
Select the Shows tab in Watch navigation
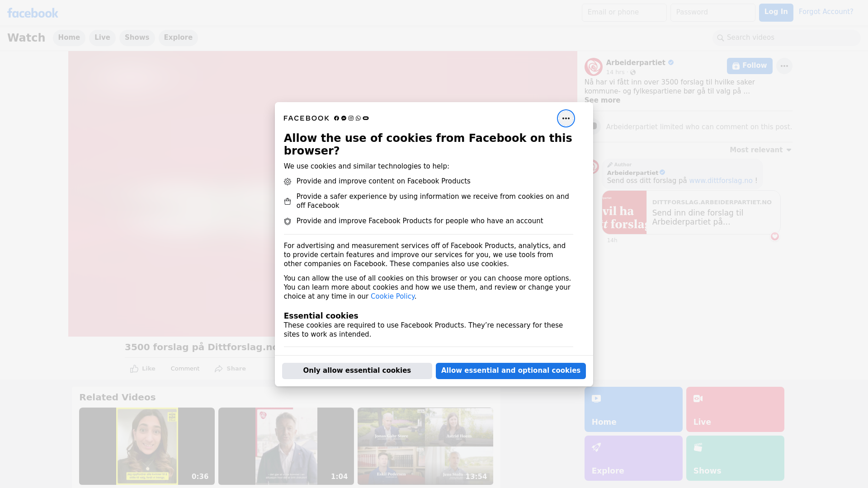click(137, 38)
